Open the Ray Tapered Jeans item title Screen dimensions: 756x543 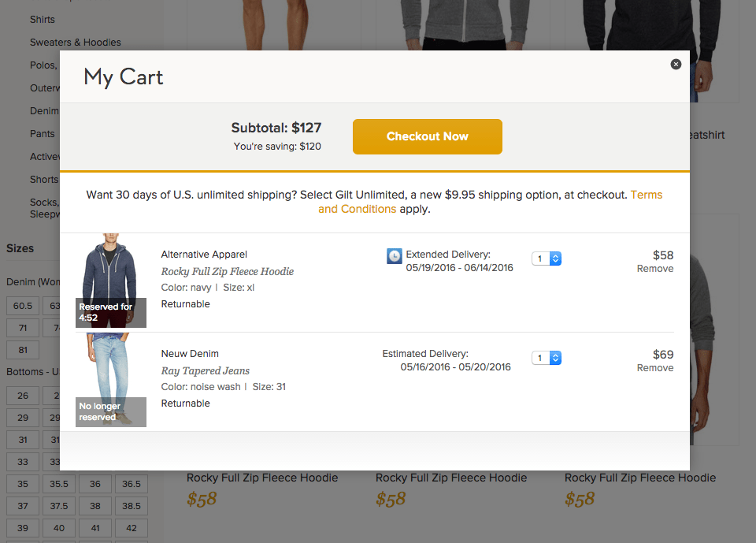(x=206, y=370)
